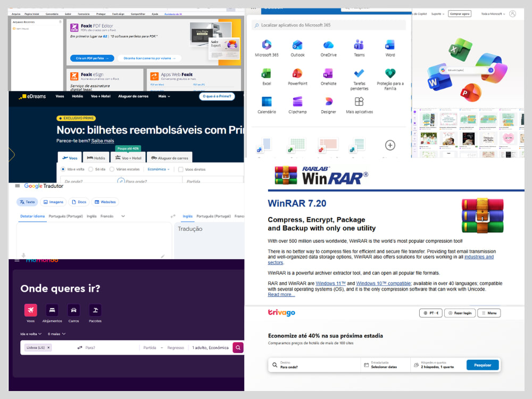Open Windows 11 link on WinRAR page
Screen dimensions: 532x399
[x=330, y=284]
